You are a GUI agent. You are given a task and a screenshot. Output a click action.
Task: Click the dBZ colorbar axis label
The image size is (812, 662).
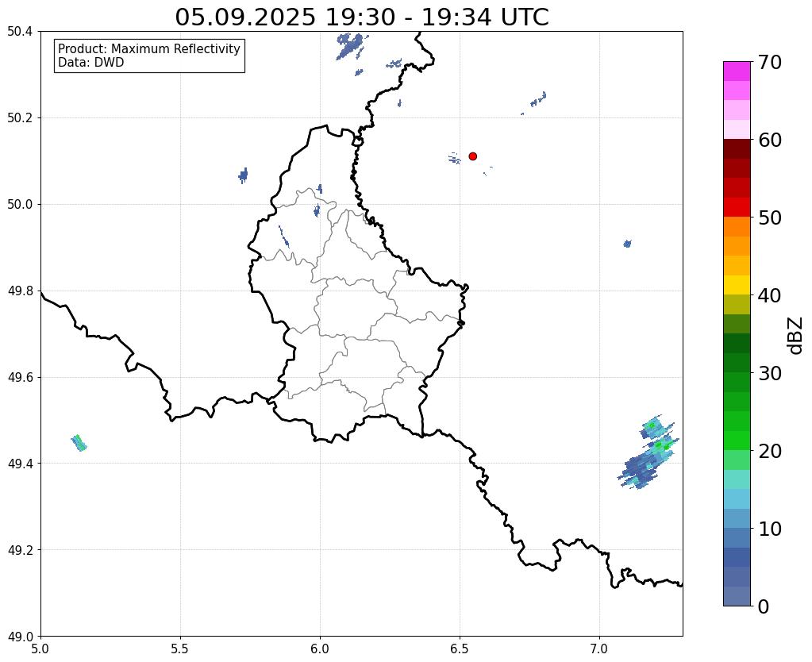tap(796, 336)
